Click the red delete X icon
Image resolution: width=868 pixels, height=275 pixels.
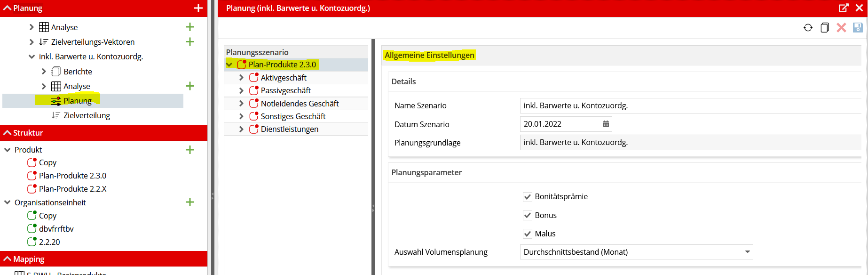[841, 28]
